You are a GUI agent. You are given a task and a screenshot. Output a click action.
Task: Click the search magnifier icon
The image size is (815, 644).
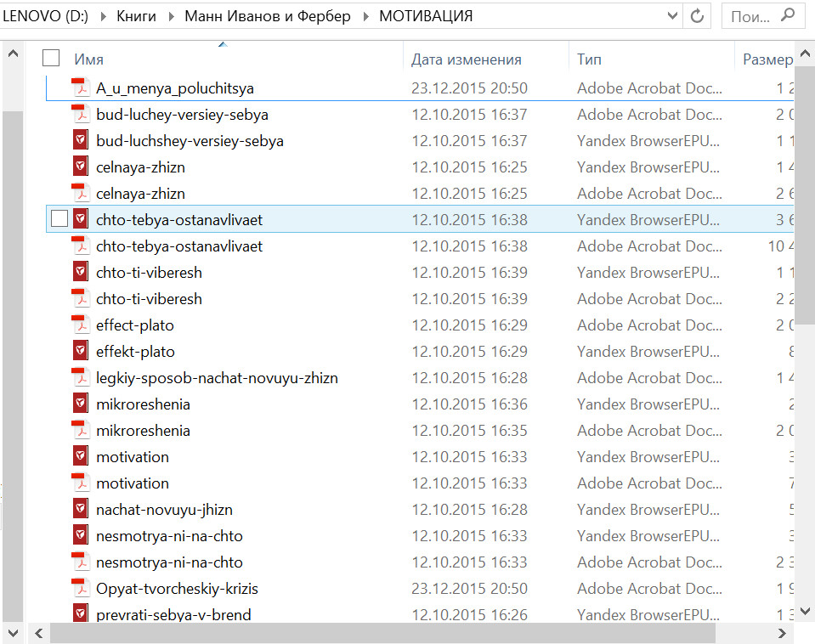tap(788, 15)
